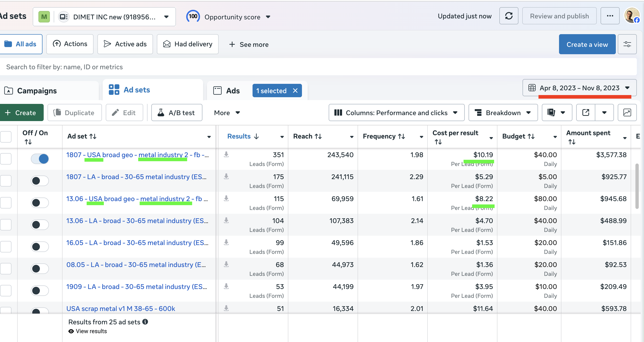Select the Had delivery filter tab
This screenshot has height=342, width=644.
click(x=188, y=44)
